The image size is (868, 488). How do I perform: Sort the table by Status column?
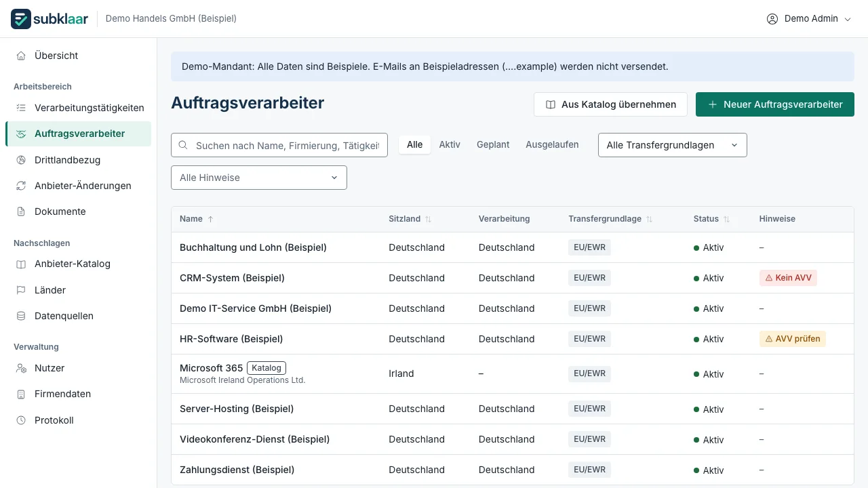click(x=711, y=219)
